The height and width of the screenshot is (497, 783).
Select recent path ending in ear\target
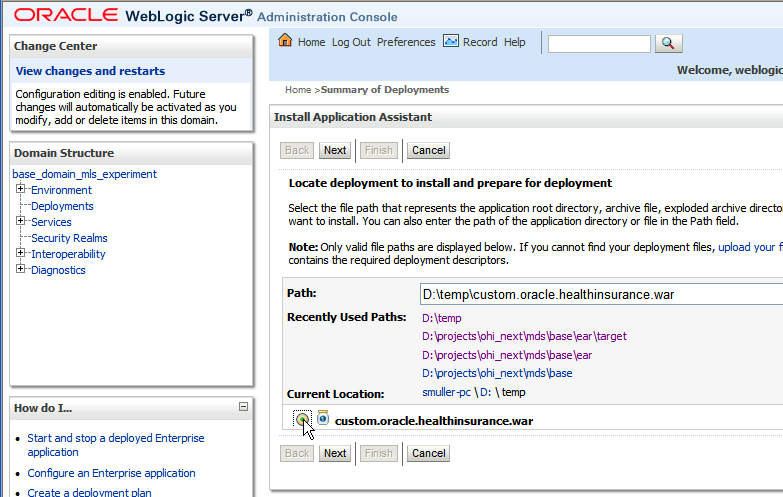click(524, 337)
